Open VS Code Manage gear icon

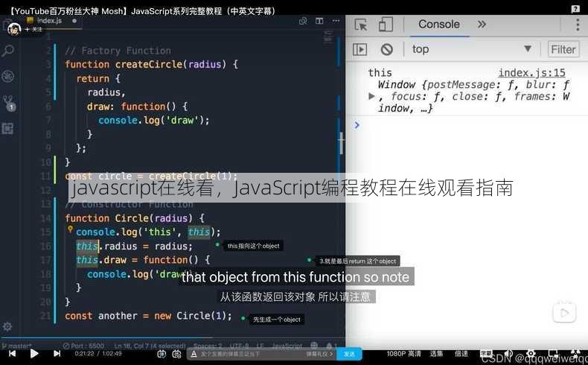coord(7,327)
